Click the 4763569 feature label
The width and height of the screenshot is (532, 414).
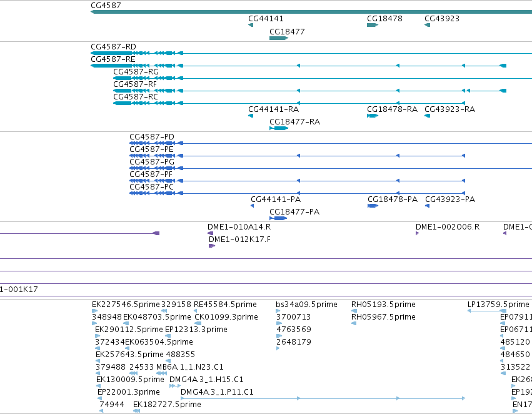click(x=294, y=330)
